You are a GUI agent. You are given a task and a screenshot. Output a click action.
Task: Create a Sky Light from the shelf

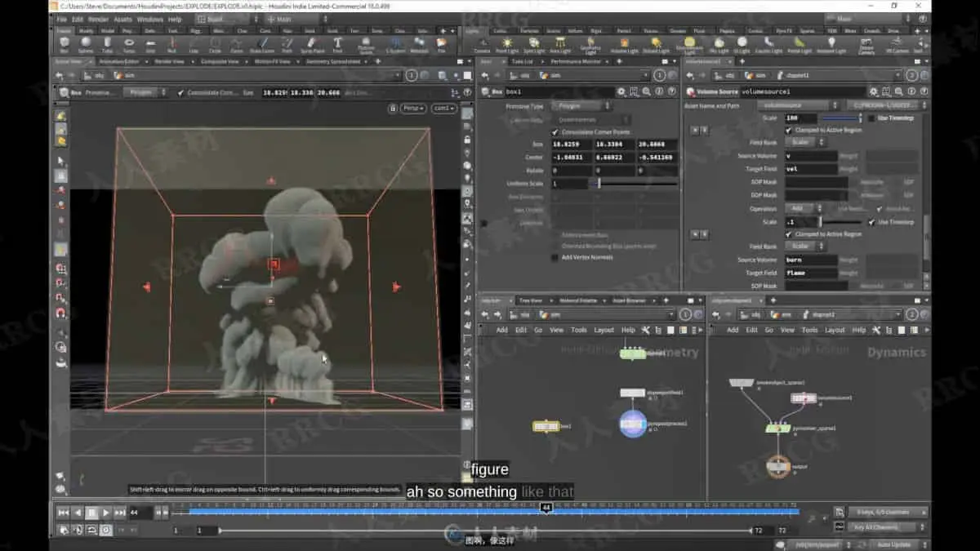pos(719,44)
